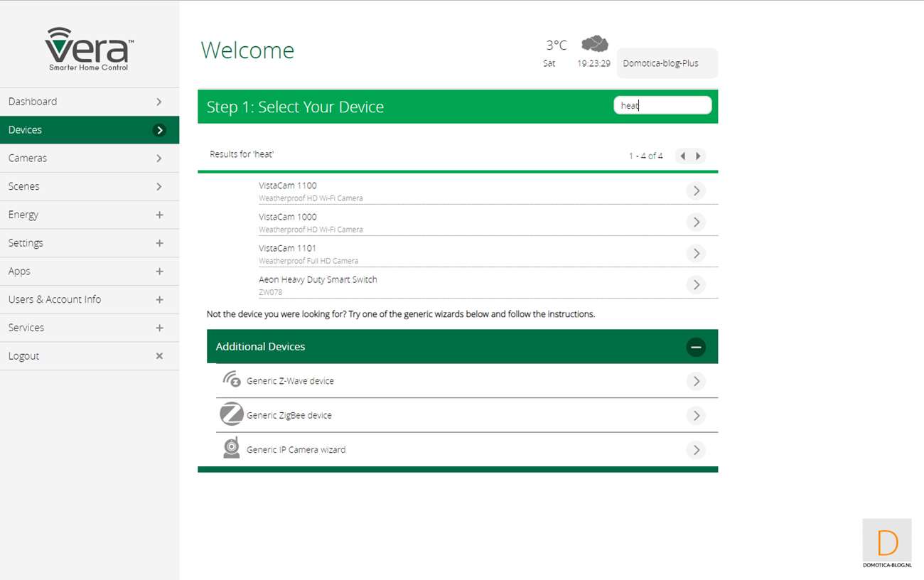The height and width of the screenshot is (580, 924).
Task: Expand the Settings menu plus
Action: [159, 243]
